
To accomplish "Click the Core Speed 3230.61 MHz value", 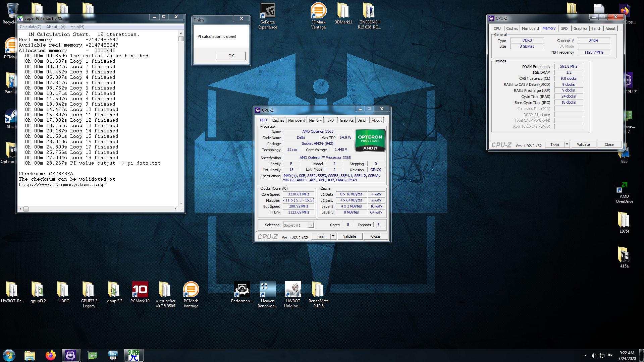I will click(299, 194).
